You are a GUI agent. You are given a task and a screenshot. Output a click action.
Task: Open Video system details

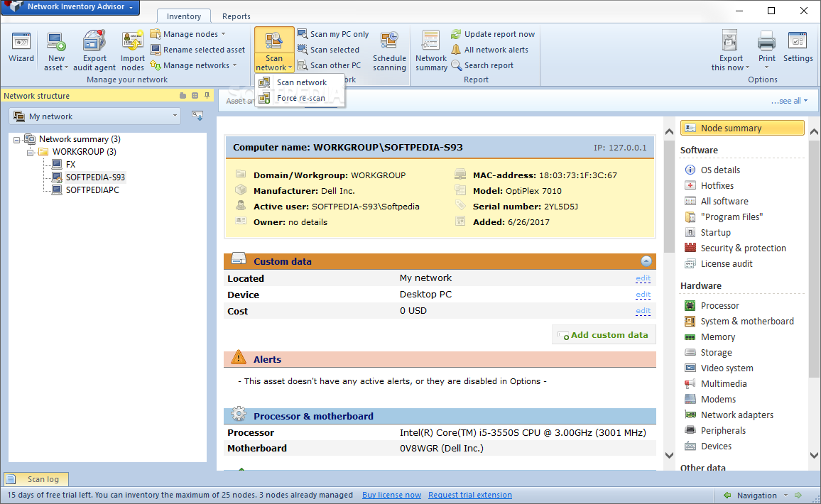(727, 368)
